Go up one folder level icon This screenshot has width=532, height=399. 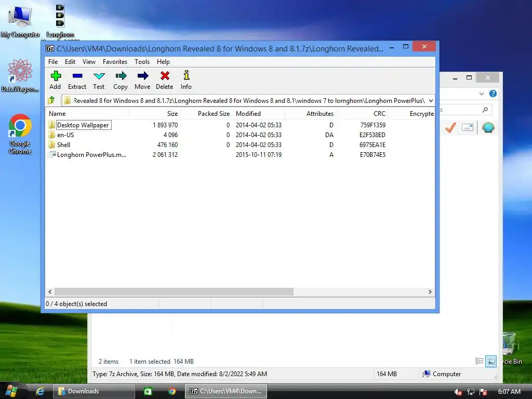tap(51, 100)
